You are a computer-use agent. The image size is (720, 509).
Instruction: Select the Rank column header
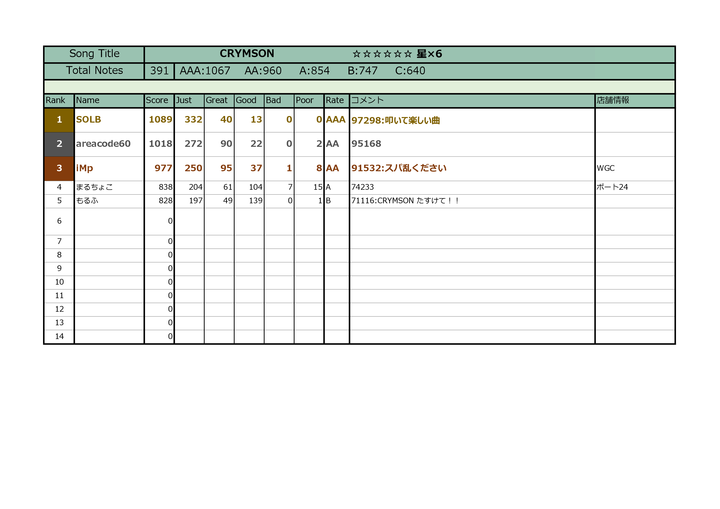[x=59, y=100]
